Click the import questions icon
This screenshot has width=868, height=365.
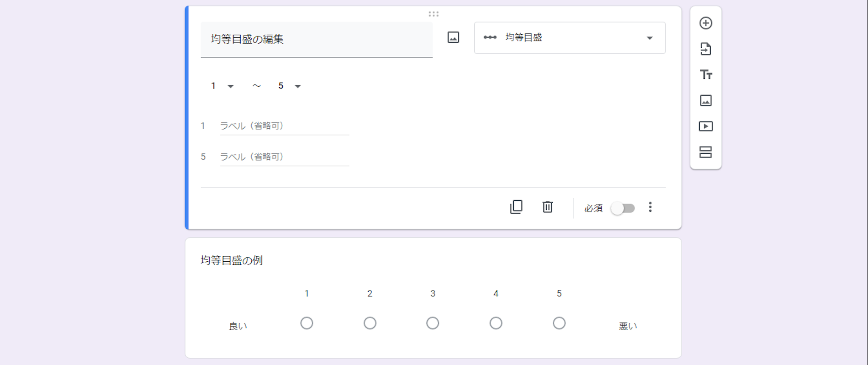(x=706, y=49)
